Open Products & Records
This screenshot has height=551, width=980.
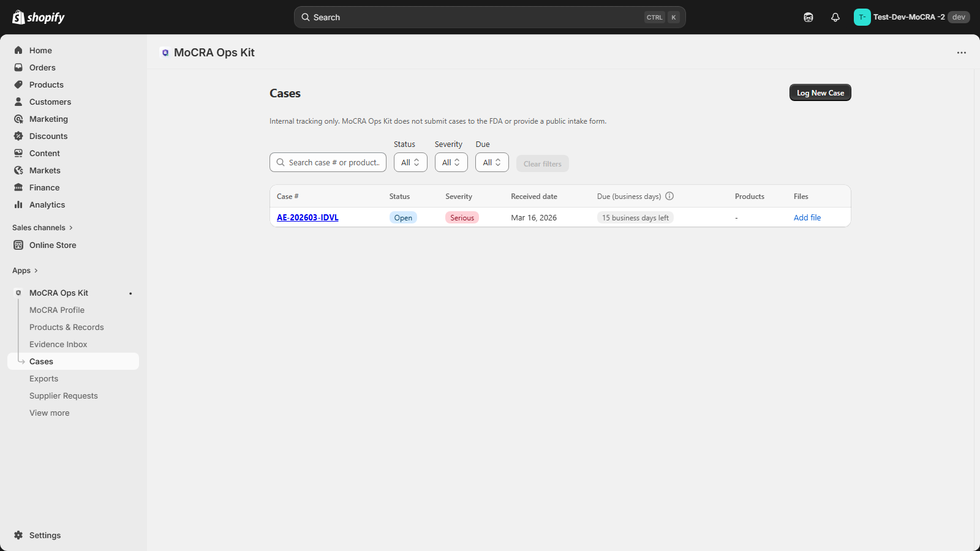pos(67,327)
